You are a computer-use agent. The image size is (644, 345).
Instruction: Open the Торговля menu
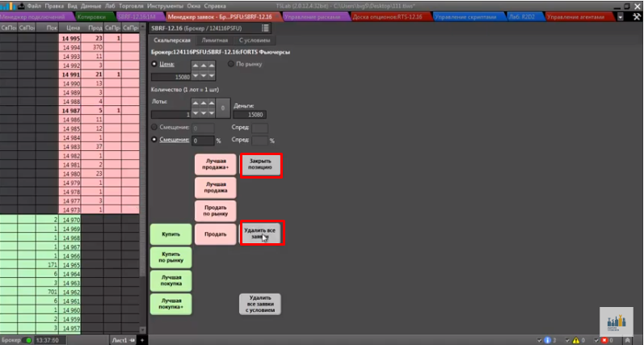tap(131, 6)
